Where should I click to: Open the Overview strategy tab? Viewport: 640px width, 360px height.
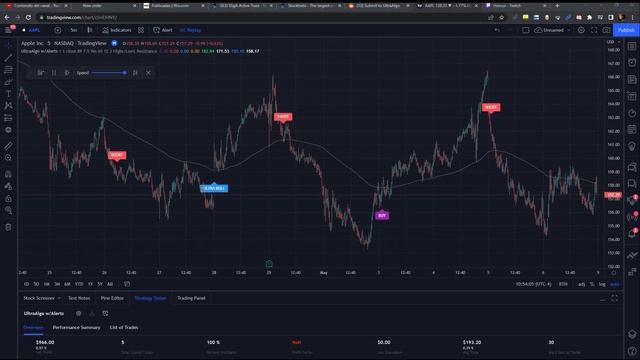tap(33, 327)
